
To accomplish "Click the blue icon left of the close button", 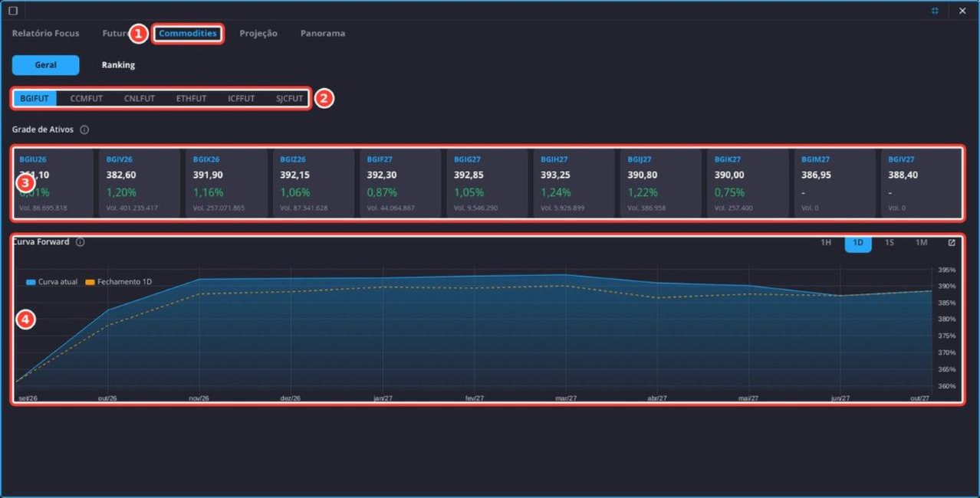I will (x=935, y=11).
